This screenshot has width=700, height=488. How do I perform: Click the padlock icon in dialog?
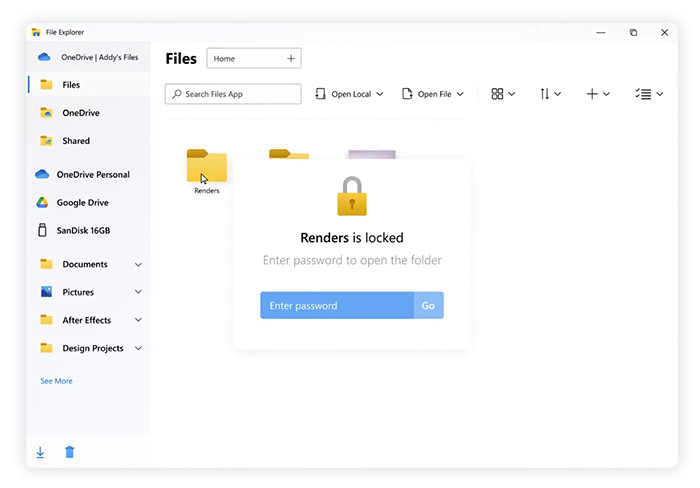(352, 196)
